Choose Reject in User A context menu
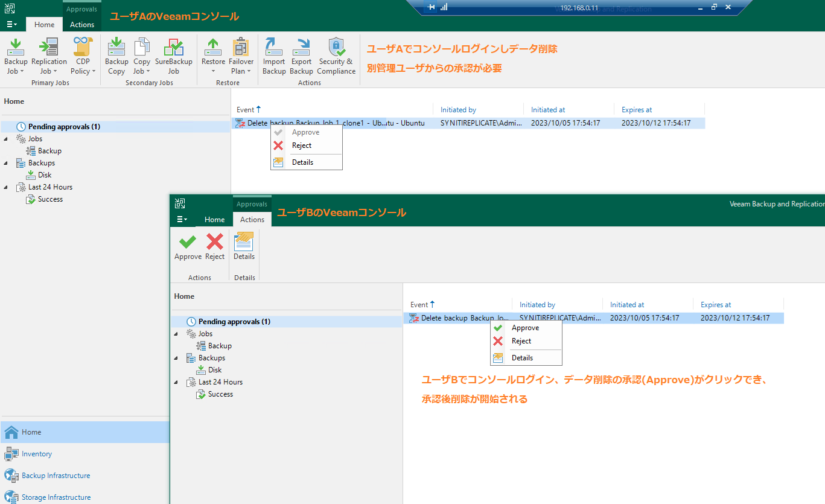 [307, 145]
